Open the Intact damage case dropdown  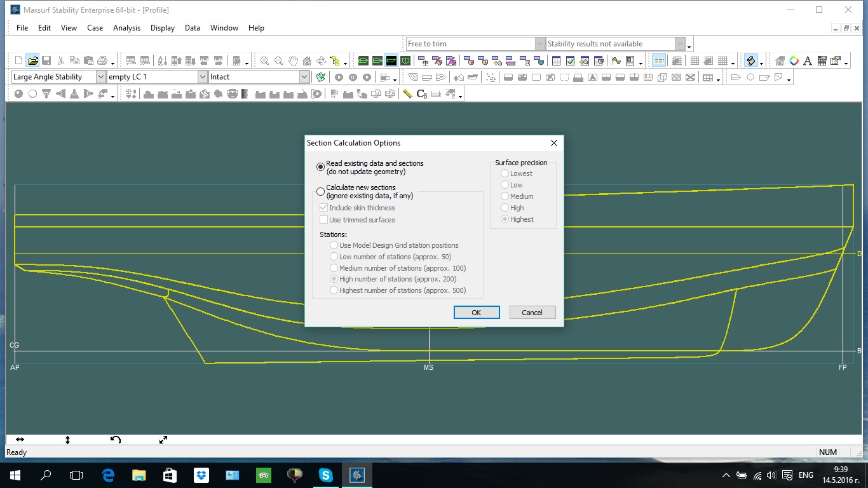[x=304, y=77]
